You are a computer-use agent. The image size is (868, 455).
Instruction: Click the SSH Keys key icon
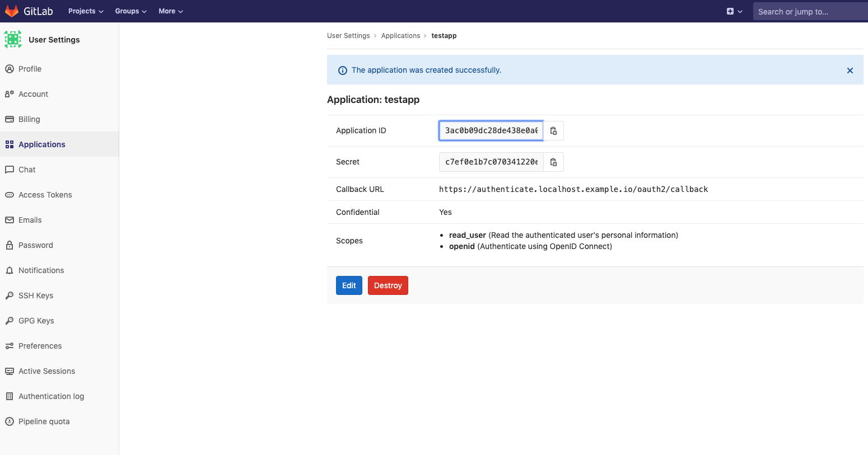click(x=10, y=295)
